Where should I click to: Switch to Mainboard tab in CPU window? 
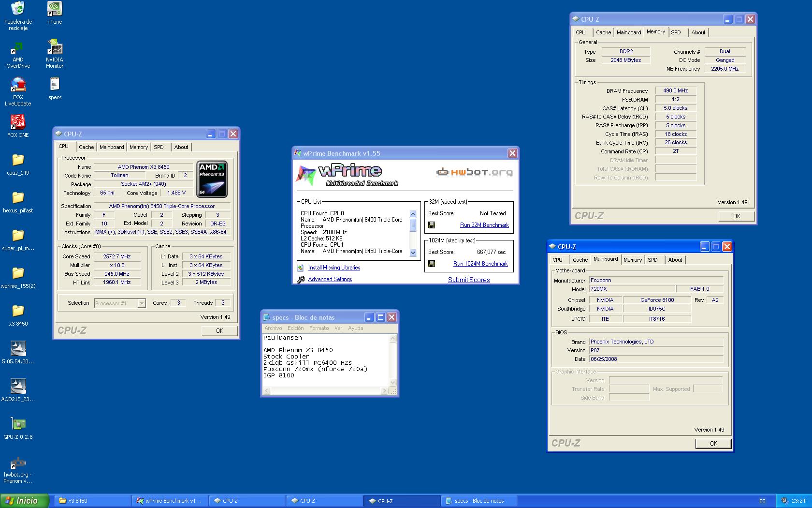112,147
